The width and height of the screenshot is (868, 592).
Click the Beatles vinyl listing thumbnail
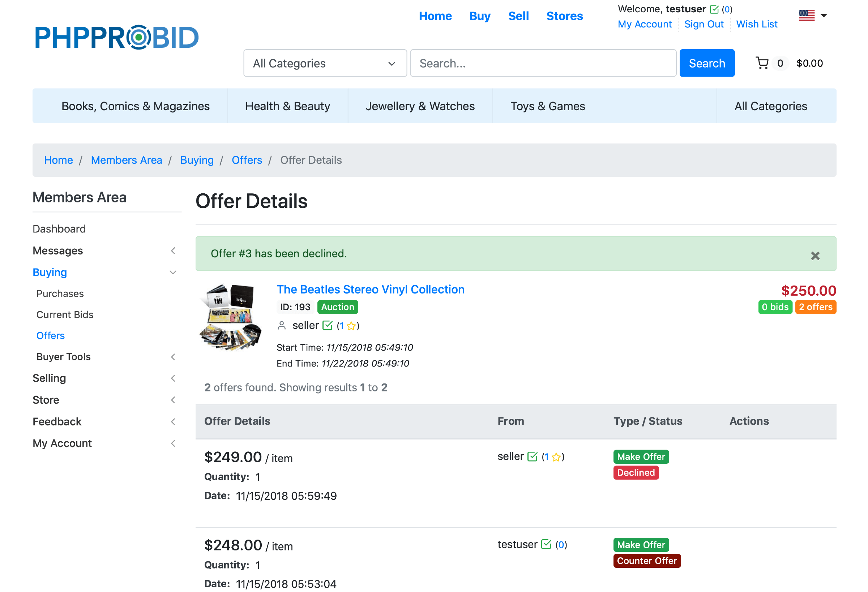231,317
